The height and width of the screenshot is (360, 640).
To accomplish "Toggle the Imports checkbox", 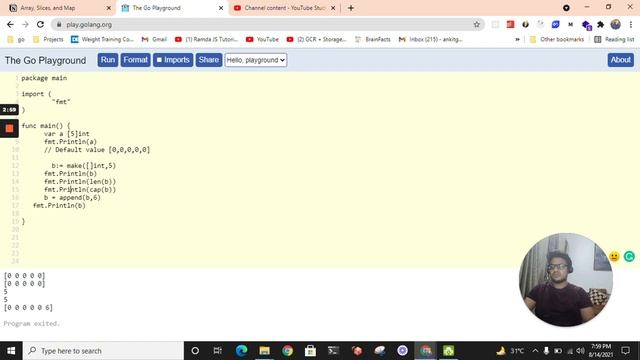I will [159, 60].
